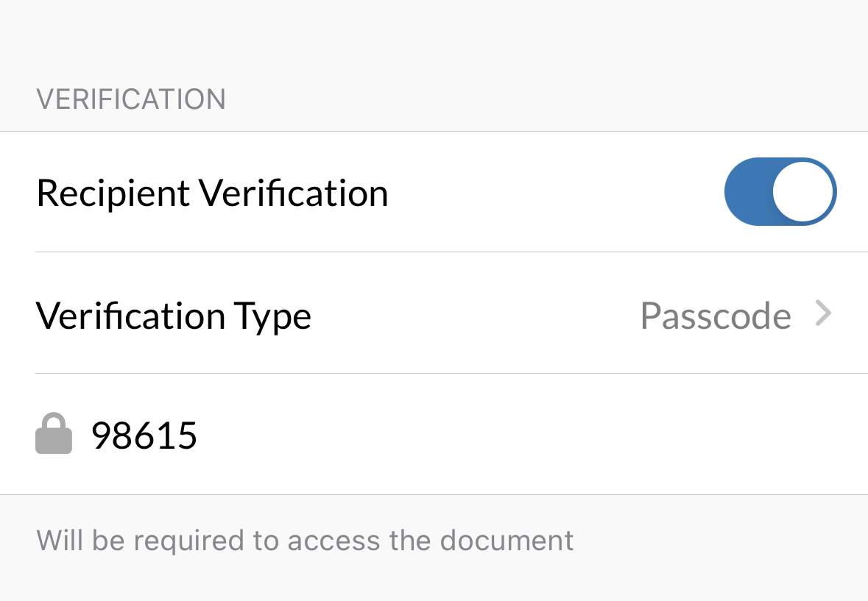Image resolution: width=868 pixels, height=601 pixels.
Task: Expand the Passcode verification type selector
Action: (736, 315)
